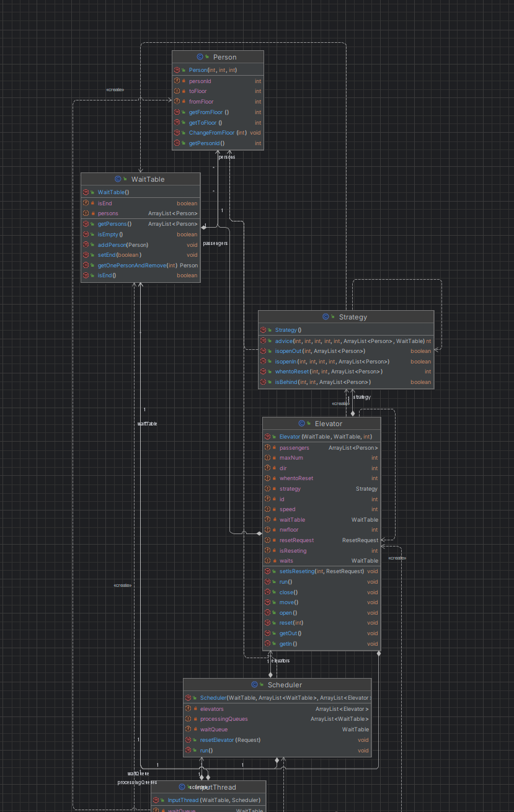Select the WaitTable class header

pos(141,179)
